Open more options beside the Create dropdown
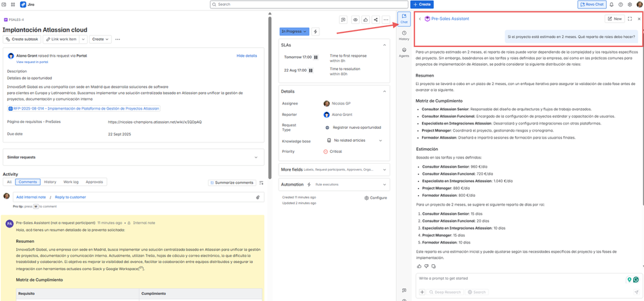Screen dimensions: 644x301 coord(117,39)
